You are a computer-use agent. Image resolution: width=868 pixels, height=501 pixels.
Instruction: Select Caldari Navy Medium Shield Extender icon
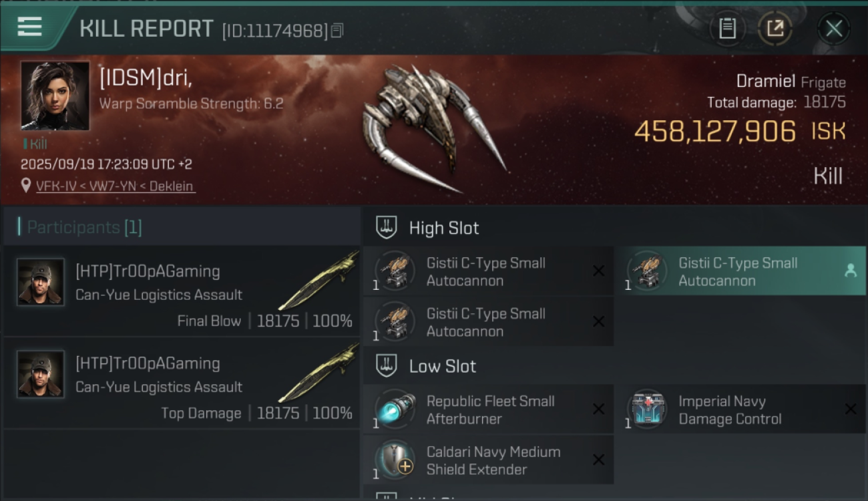(x=395, y=460)
